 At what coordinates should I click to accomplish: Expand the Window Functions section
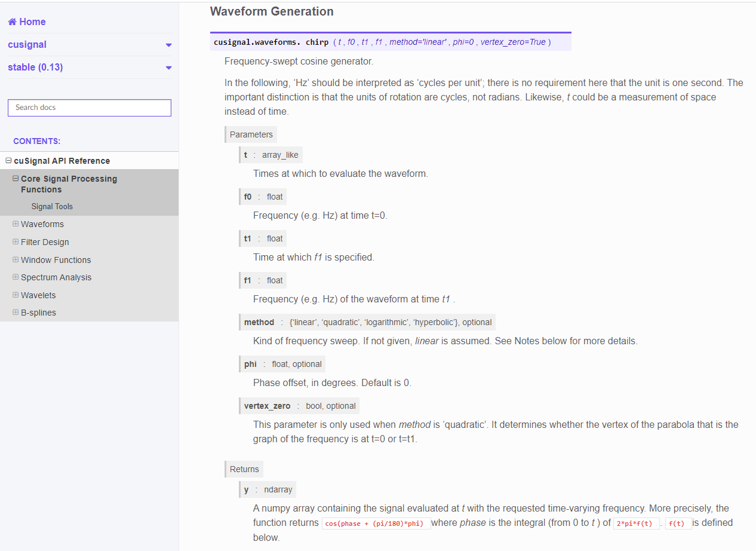(16, 260)
